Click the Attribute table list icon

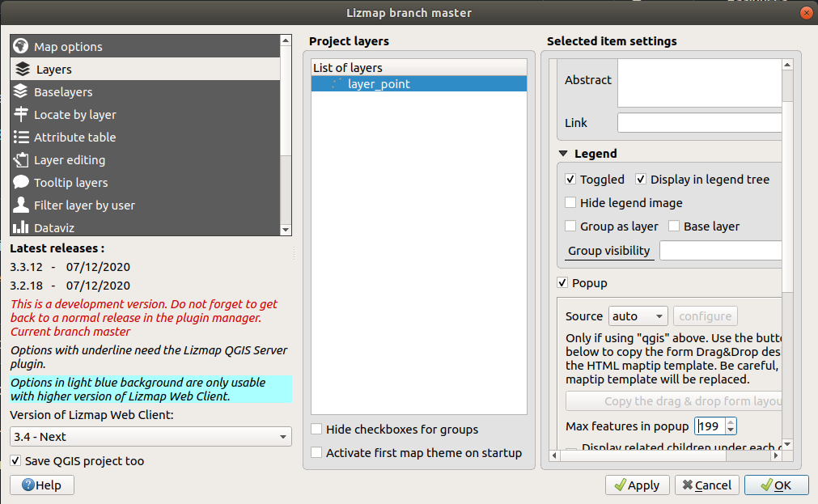[x=21, y=137]
